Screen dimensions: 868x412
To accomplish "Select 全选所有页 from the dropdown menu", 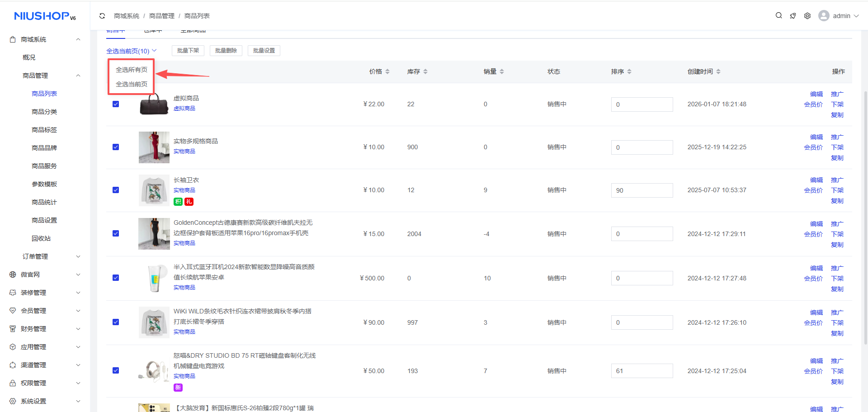I will point(132,70).
